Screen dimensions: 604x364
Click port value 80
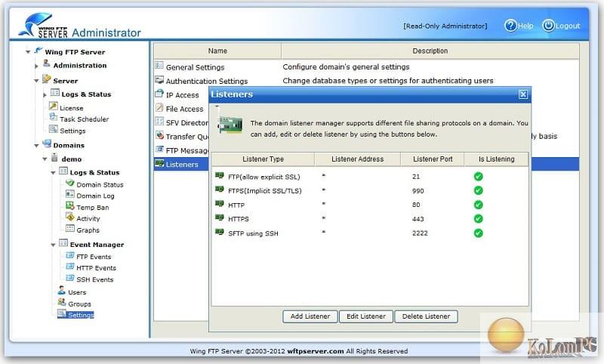pos(416,205)
